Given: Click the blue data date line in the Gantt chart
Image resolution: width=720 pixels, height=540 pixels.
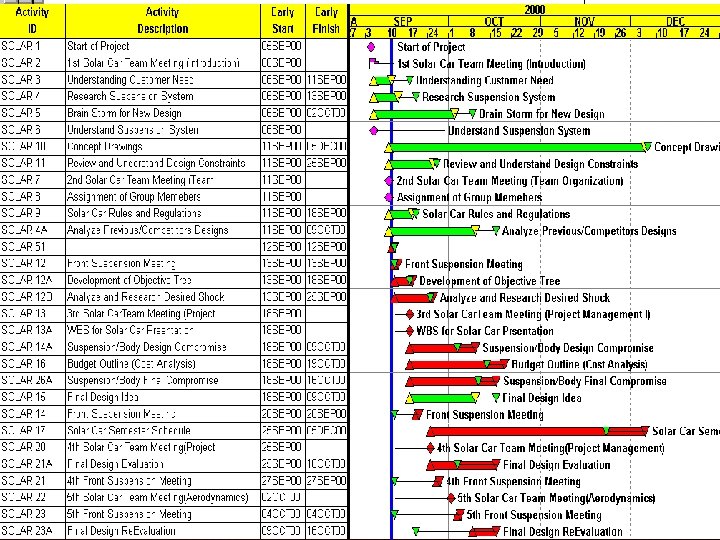Looking at the screenshot, I should [391, 289].
